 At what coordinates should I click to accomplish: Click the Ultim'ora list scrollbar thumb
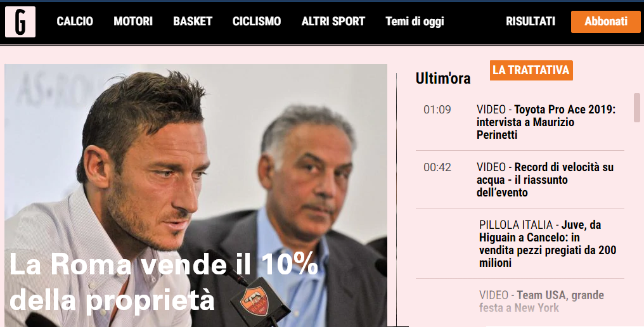(637, 108)
